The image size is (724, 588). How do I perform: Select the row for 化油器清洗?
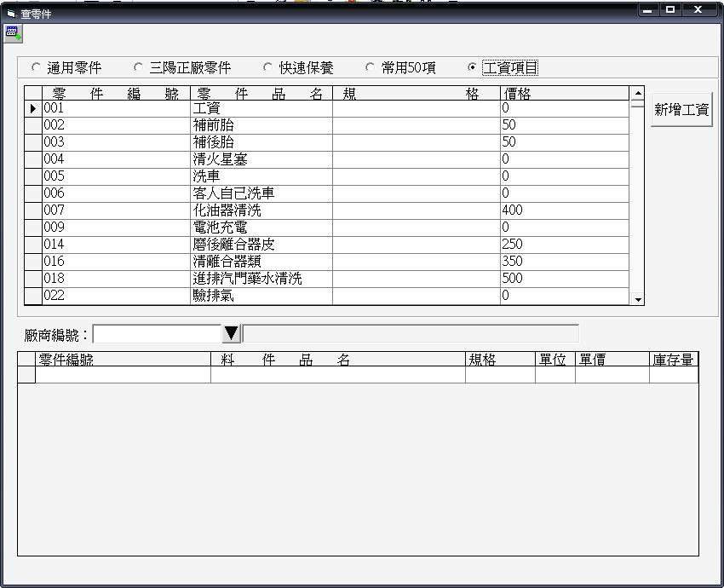point(260,210)
